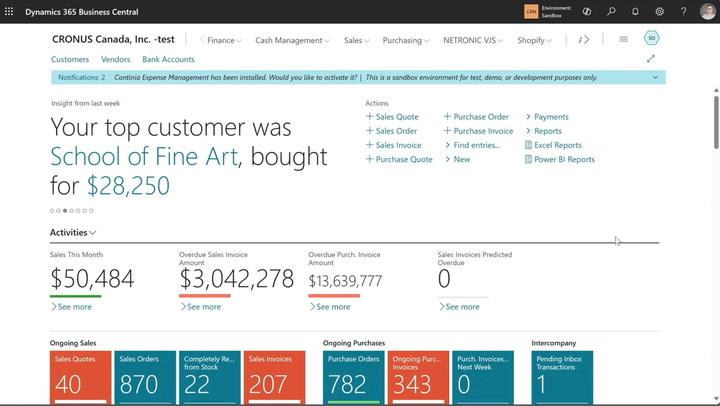Expand the Finance menu
Screen dimensions: 720x406
[x=224, y=40]
